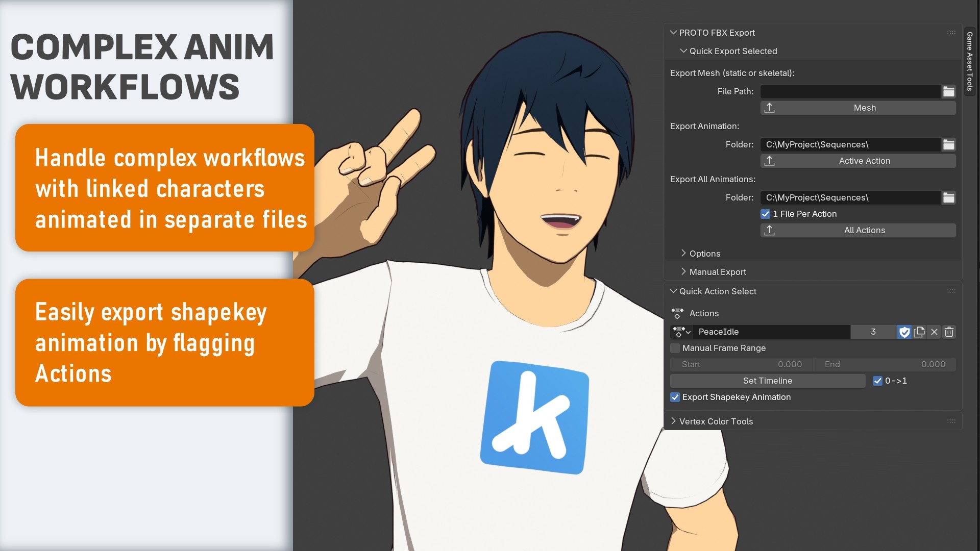Uncheck Export Shapekey Animation
980x551 pixels.
675,397
